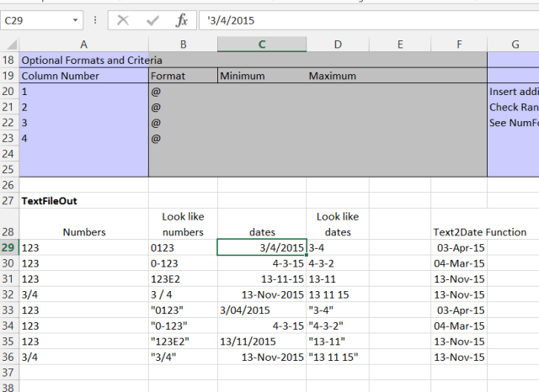This screenshot has height=392, width=539.
Task: Click the Insert Function fx icon
Action: coord(182,20)
